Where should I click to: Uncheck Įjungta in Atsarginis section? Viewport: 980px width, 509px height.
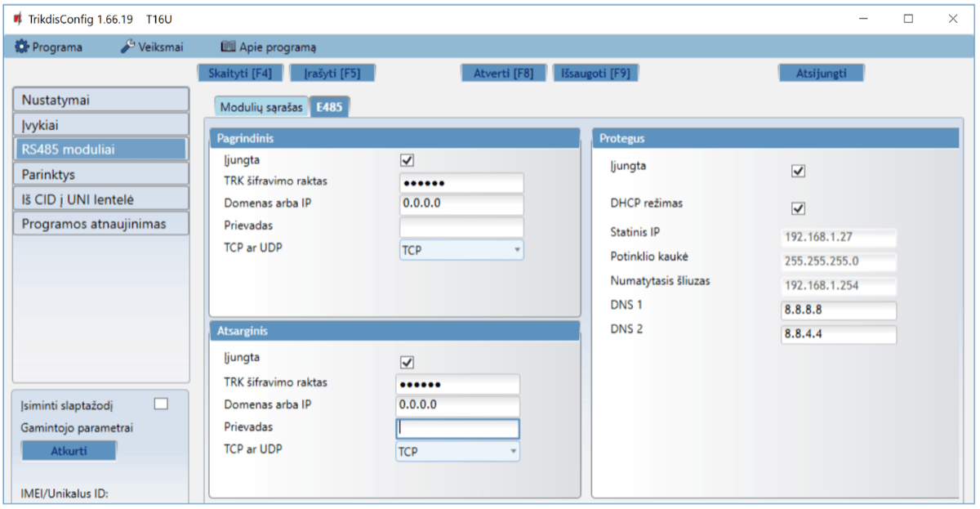click(407, 362)
